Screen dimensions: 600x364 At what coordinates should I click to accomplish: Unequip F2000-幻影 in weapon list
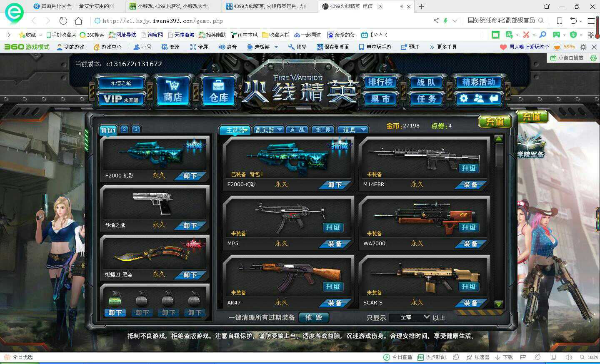335,185
